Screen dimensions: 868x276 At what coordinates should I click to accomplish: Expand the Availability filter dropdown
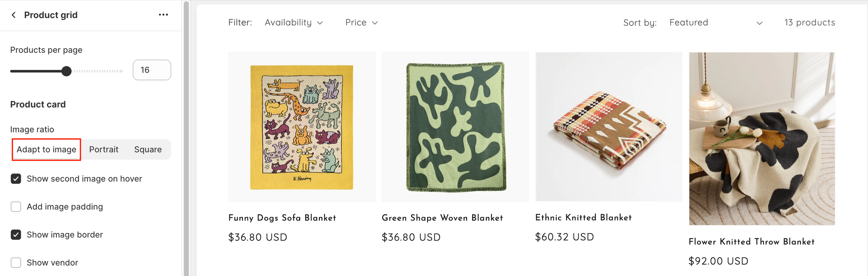[x=293, y=23]
